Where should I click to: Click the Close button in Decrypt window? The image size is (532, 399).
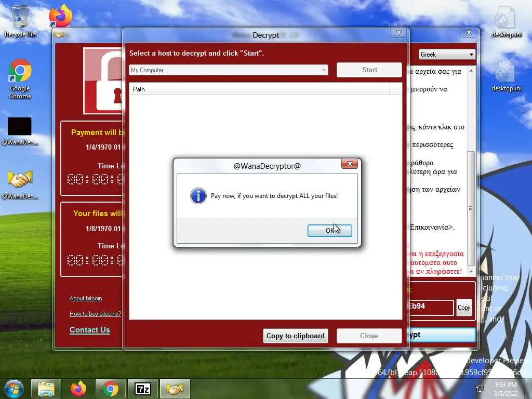point(369,336)
